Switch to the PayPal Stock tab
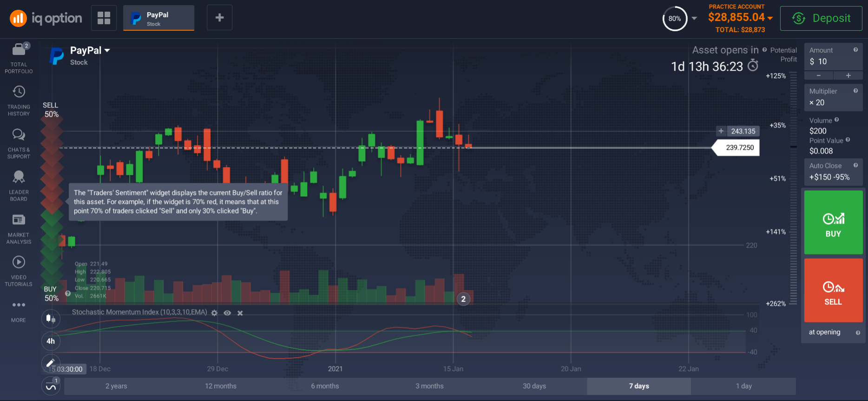Viewport: 868px width, 401px height. pos(158,18)
